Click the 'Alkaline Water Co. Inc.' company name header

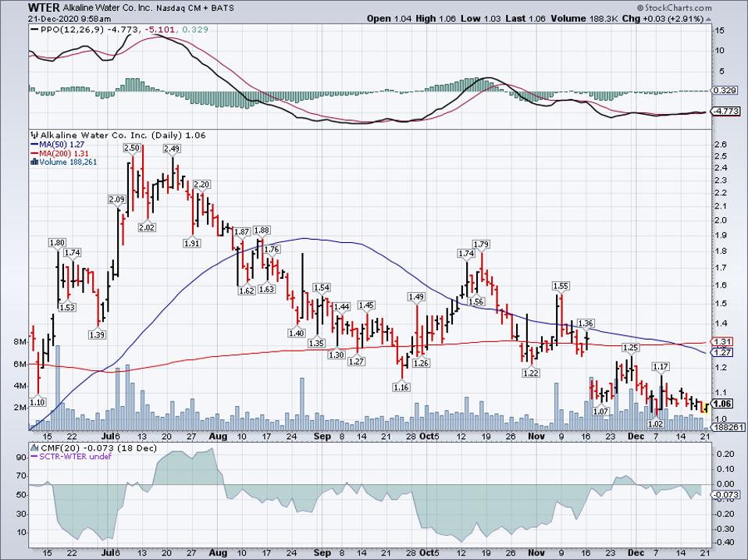[x=107, y=8]
